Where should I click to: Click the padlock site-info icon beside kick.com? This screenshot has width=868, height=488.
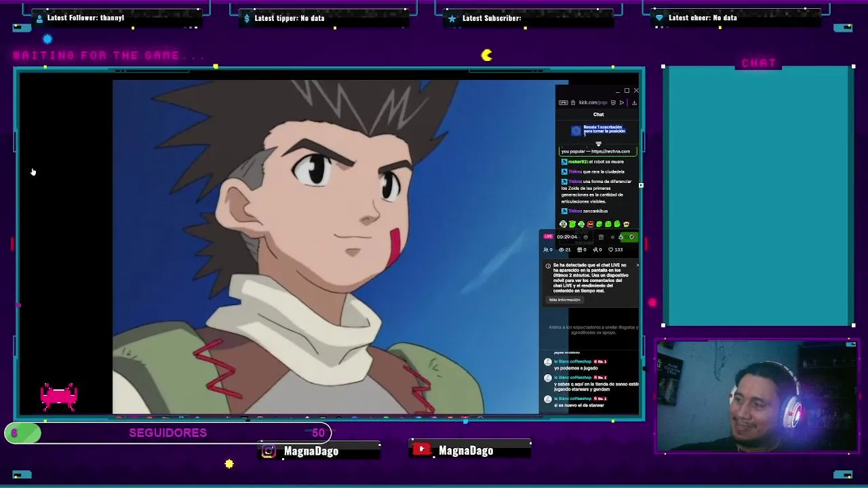573,102
